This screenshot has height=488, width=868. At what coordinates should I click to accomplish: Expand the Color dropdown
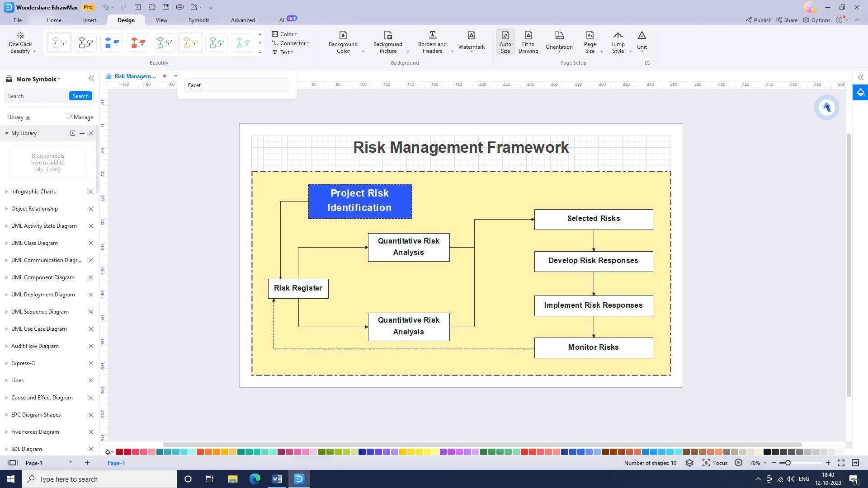[288, 34]
